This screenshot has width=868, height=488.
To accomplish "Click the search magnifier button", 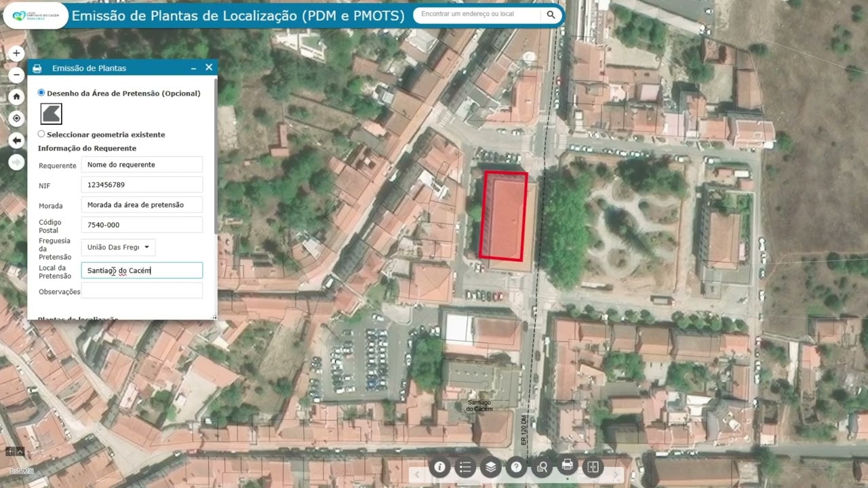I will pos(551,14).
